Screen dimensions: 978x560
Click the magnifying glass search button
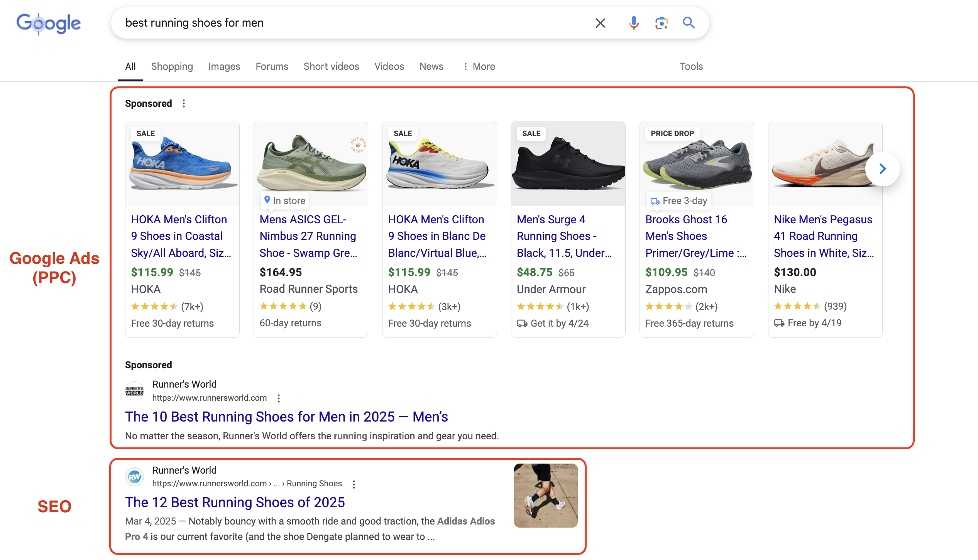click(689, 23)
